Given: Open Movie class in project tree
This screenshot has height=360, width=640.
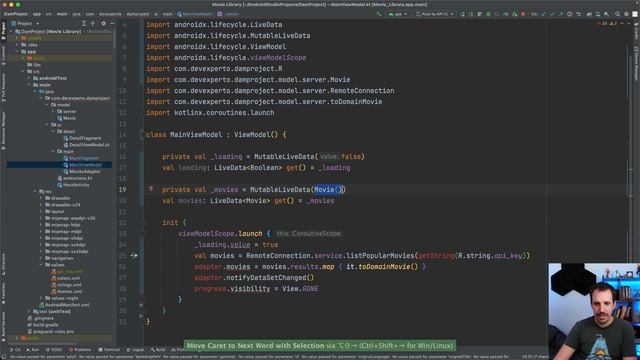Looking at the screenshot, I should (66, 118).
